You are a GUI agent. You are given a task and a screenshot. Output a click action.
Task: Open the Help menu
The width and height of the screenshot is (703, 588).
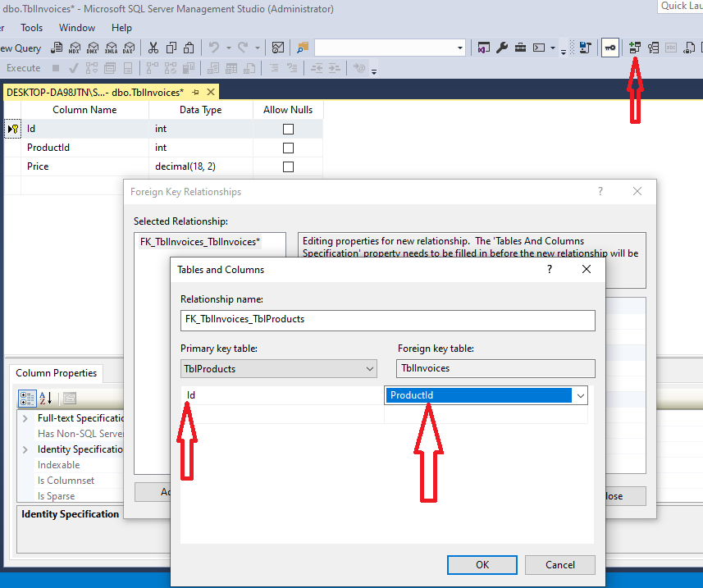[121, 28]
